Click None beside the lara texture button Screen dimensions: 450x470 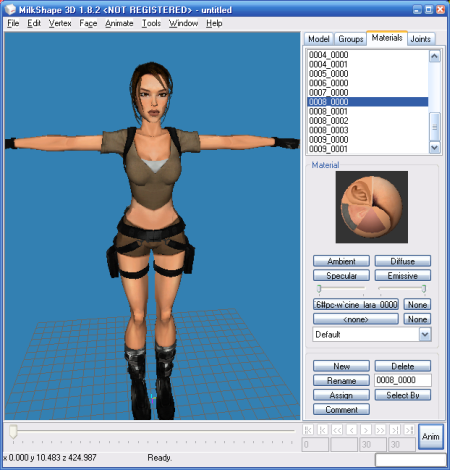click(417, 304)
